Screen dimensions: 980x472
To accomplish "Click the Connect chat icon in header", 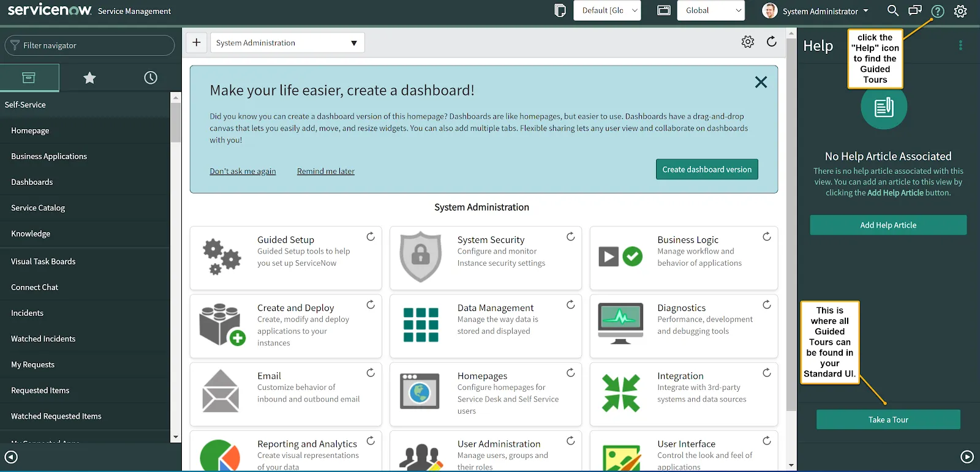I will (915, 10).
